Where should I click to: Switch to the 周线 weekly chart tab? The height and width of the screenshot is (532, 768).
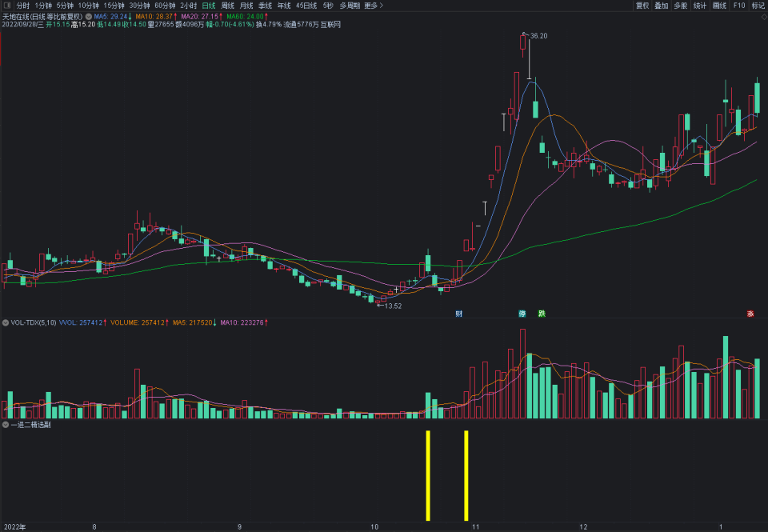[228, 6]
